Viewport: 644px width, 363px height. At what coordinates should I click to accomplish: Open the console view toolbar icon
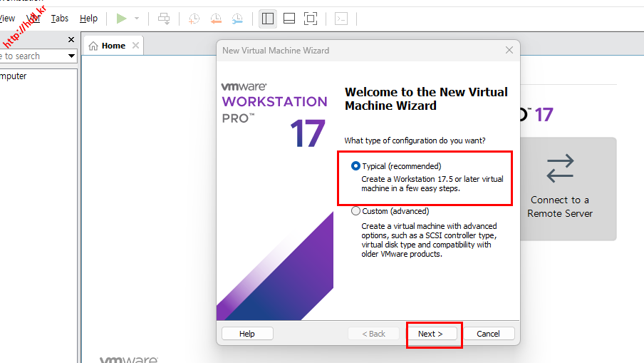[x=341, y=19]
